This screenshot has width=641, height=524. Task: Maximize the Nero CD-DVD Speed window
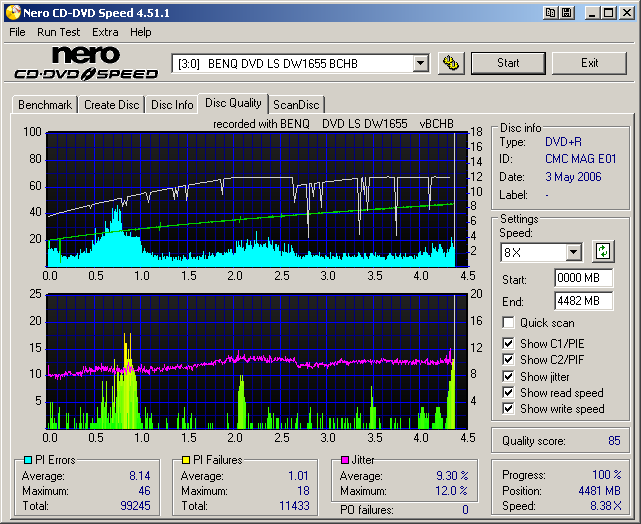point(609,13)
